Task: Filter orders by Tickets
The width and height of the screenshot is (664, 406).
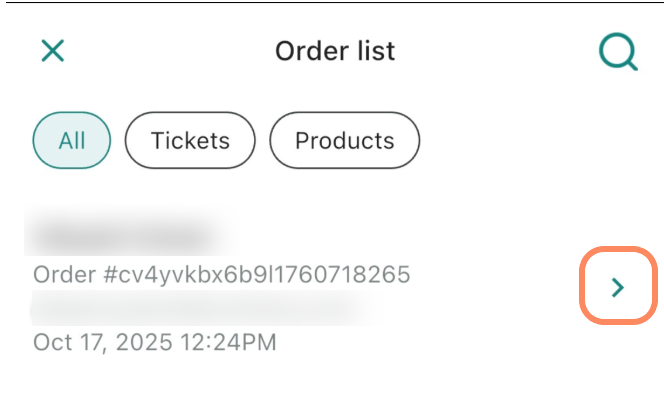Action: tap(190, 141)
